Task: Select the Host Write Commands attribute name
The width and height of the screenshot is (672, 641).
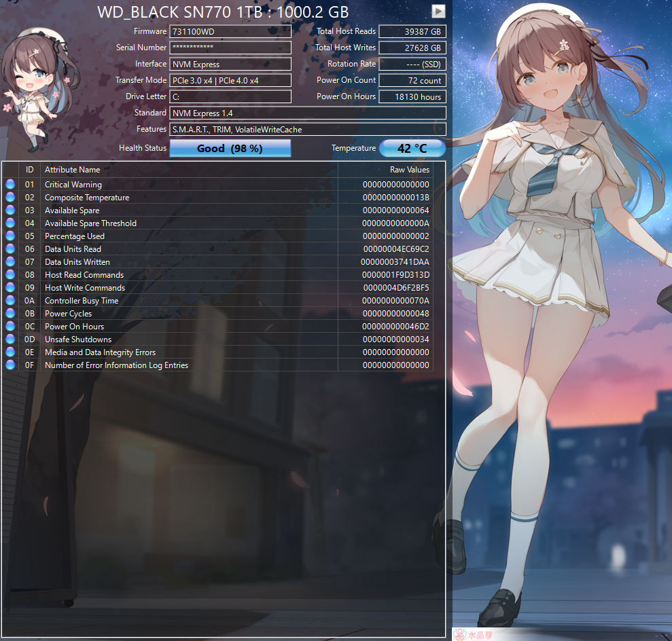Action: coord(85,287)
